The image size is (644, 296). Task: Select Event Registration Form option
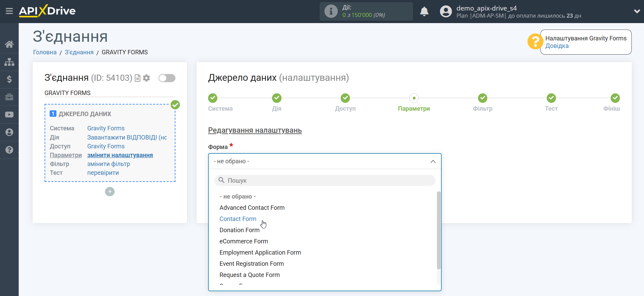click(x=252, y=264)
